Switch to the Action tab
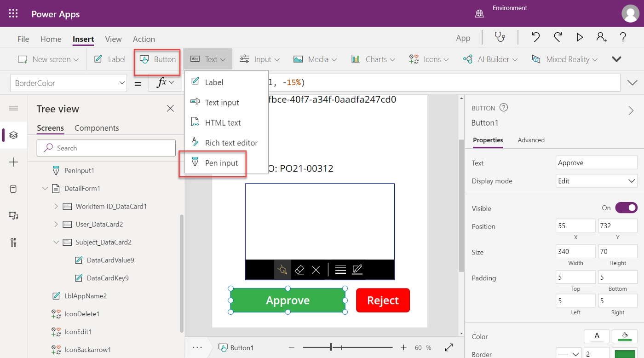 (144, 39)
